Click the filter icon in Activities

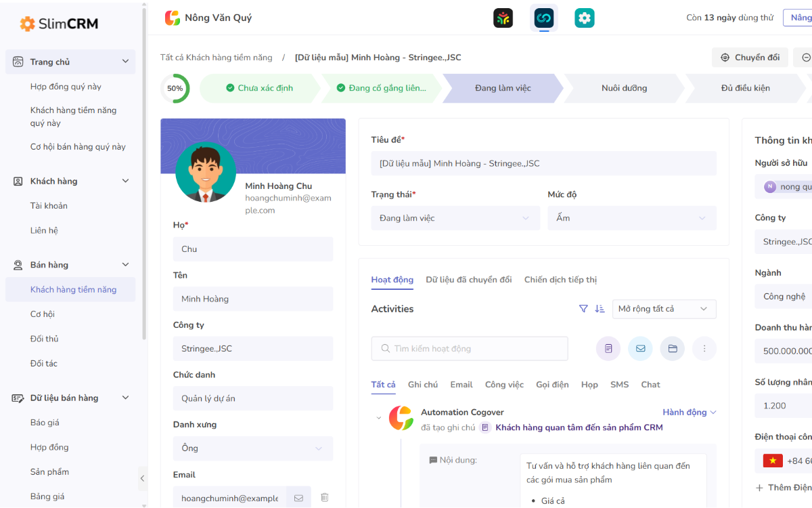[583, 309]
